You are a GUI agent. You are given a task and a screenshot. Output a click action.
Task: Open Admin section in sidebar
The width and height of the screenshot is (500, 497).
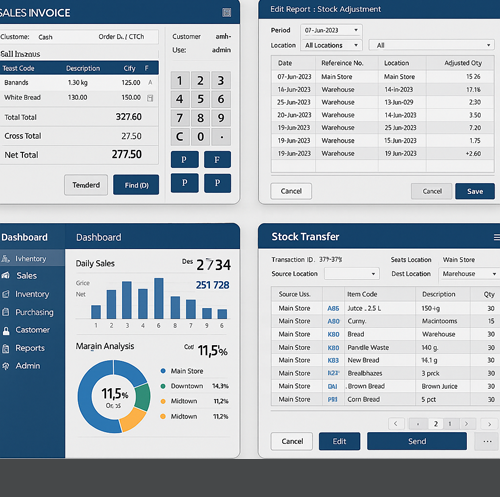pyautogui.click(x=28, y=366)
